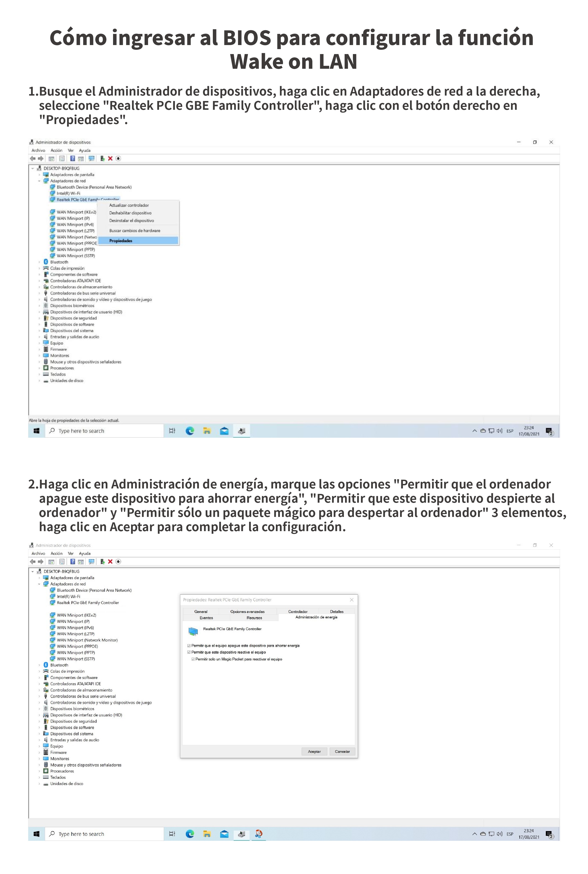Click scan for hardware monitor icon in step 2 toolbar
The width and height of the screenshot is (588, 874).
[x=91, y=561]
